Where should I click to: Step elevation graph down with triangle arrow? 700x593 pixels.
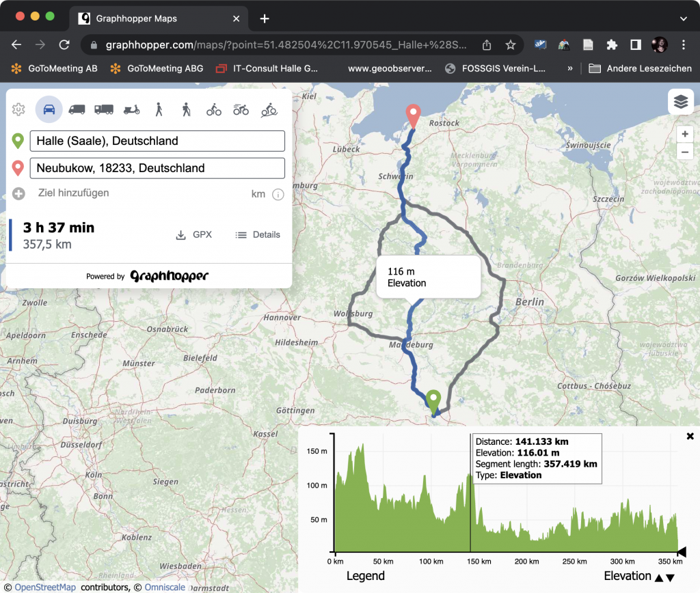coord(671,576)
